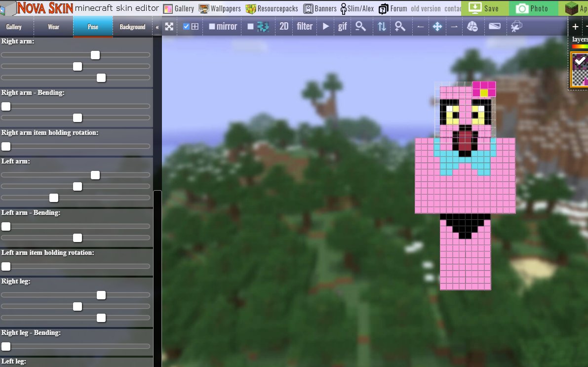Click second Right arm slider handle
The image size is (588, 367).
(78, 66)
